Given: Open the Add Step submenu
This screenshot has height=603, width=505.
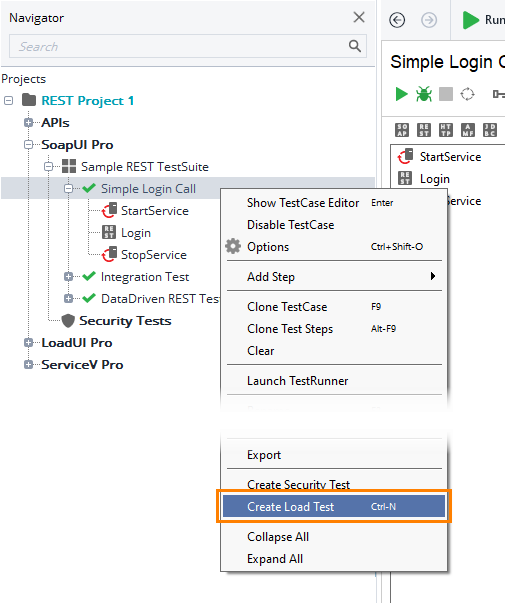Looking at the screenshot, I should (x=334, y=277).
